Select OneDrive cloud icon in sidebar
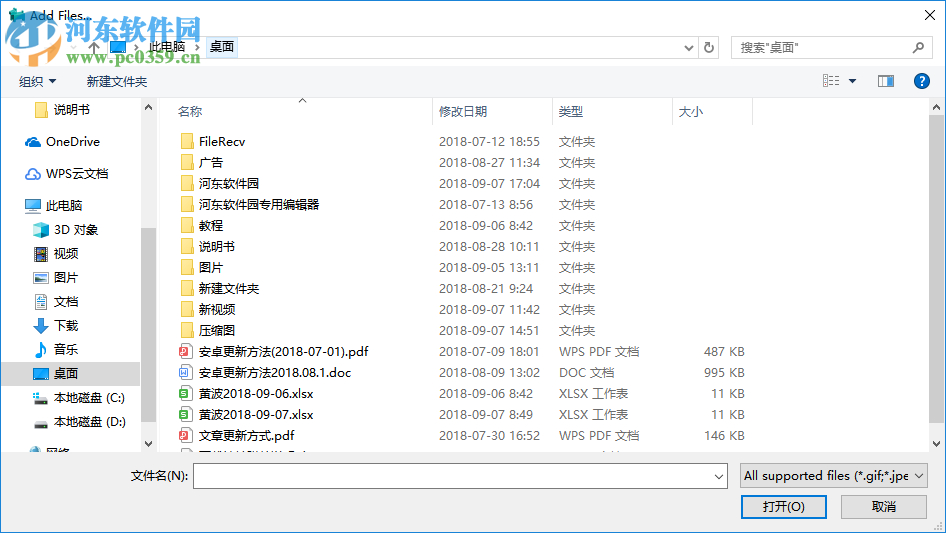 click(x=33, y=142)
